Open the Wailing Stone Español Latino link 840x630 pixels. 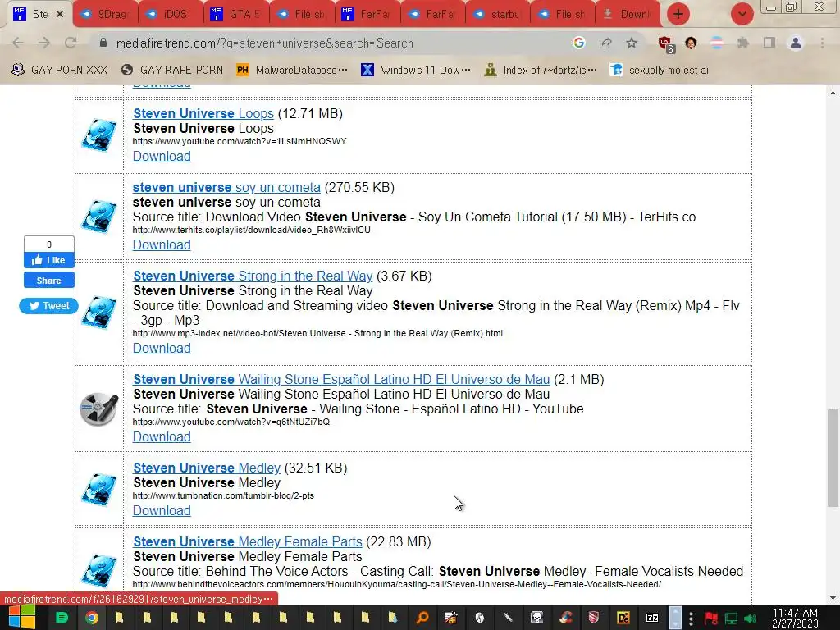[x=341, y=379]
